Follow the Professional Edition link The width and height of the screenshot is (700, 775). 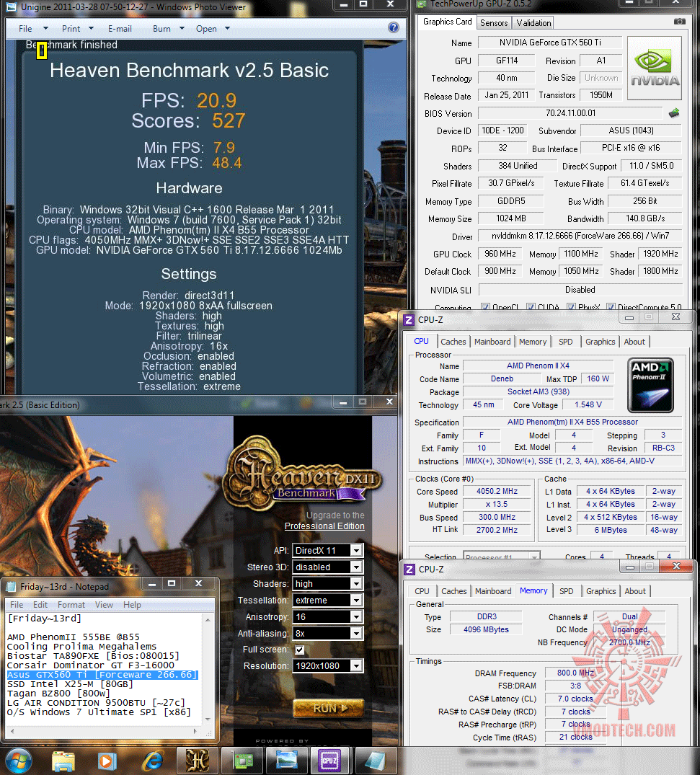324,526
